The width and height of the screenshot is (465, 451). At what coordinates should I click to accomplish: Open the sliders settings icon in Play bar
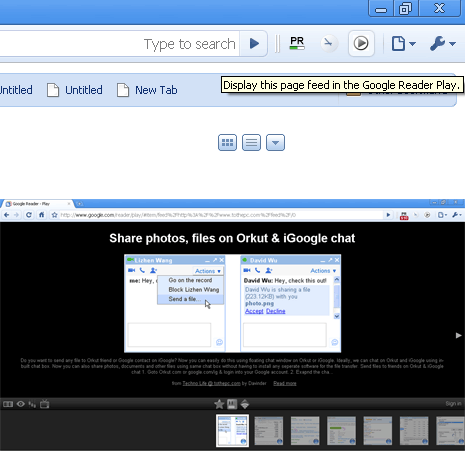[32, 404]
